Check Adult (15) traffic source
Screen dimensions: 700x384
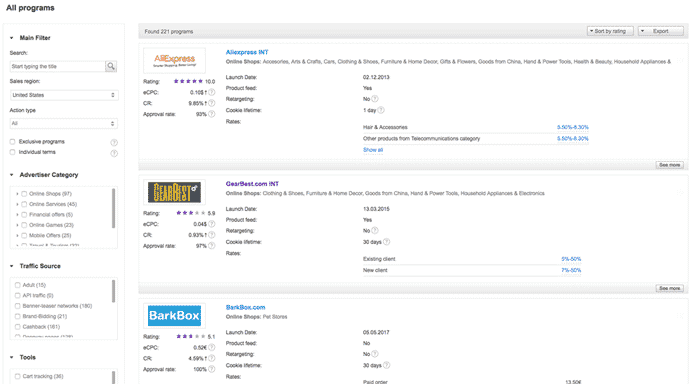click(18, 285)
